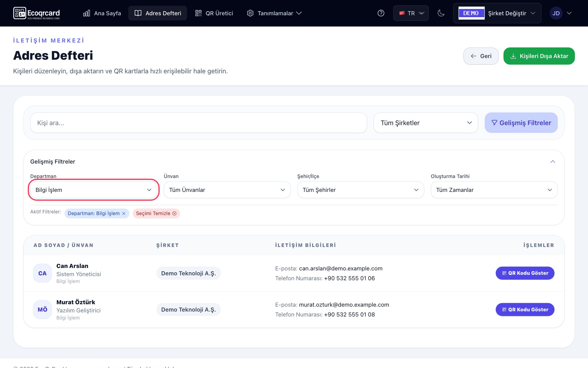Remove the Departman: Bilgi İşlem filter chip
Screen dimensions: 588x368
pos(124,213)
